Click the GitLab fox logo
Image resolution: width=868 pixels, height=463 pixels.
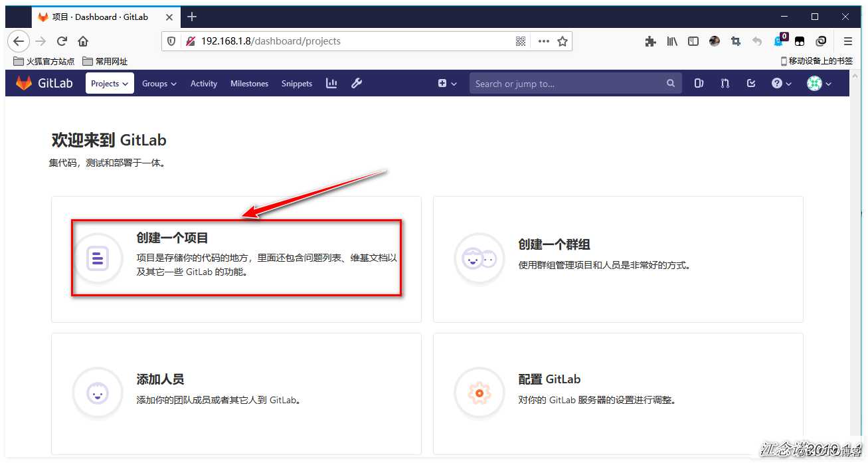click(x=24, y=83)
